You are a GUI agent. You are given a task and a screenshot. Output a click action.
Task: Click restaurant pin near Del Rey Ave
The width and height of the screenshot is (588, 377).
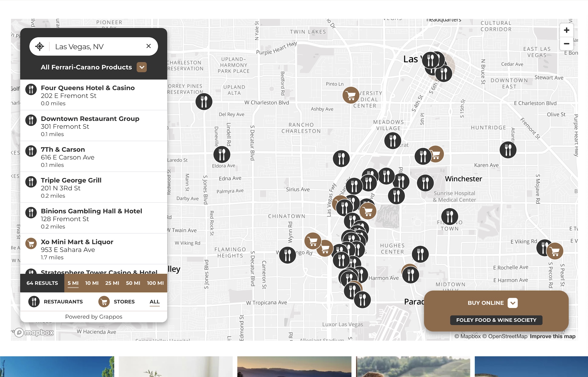click(x=204, y=102)
